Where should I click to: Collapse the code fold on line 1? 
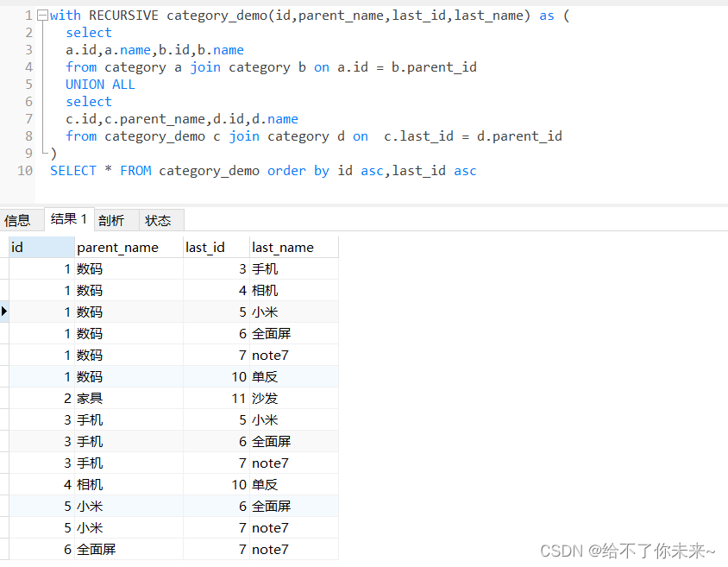[x=42, y=16]
